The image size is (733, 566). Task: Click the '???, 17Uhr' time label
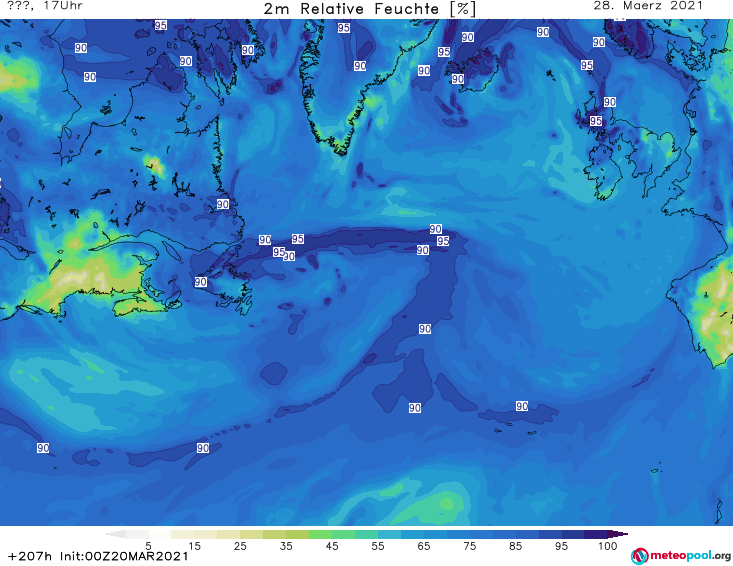click(45, 6)
